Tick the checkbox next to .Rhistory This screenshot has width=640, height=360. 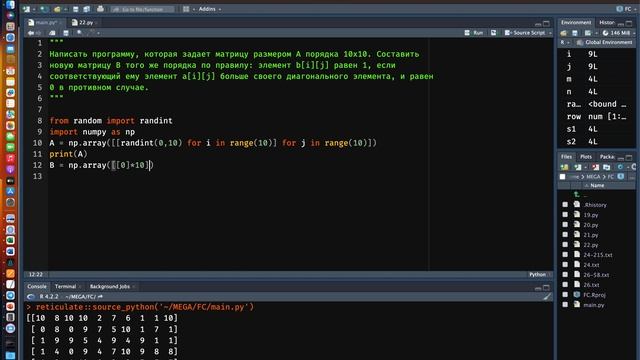click(565, 204)
